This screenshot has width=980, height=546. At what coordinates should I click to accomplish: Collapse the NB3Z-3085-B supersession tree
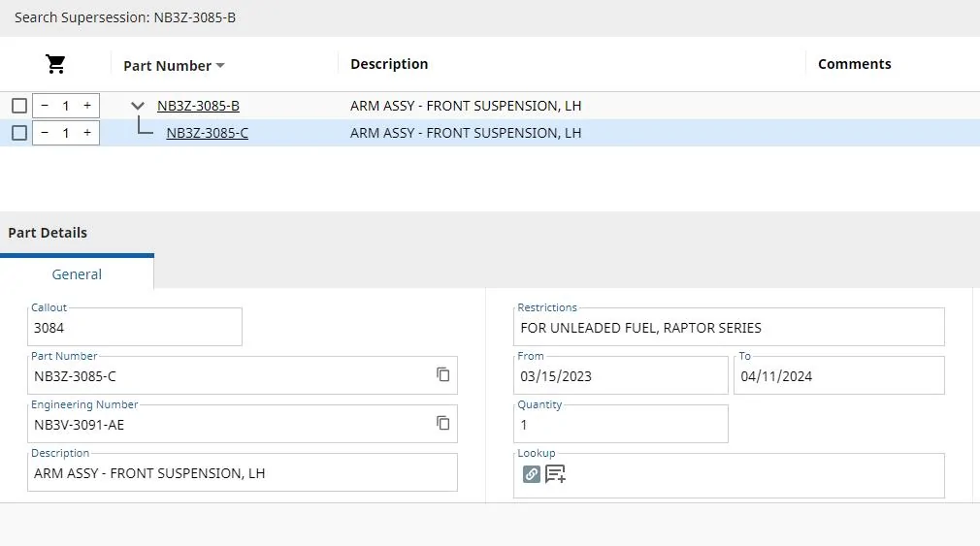tap(138, 106)
